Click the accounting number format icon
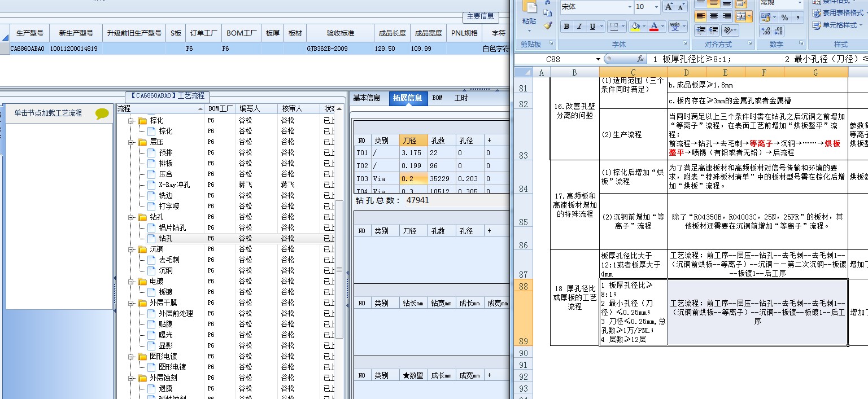 [x=767, y=18]
